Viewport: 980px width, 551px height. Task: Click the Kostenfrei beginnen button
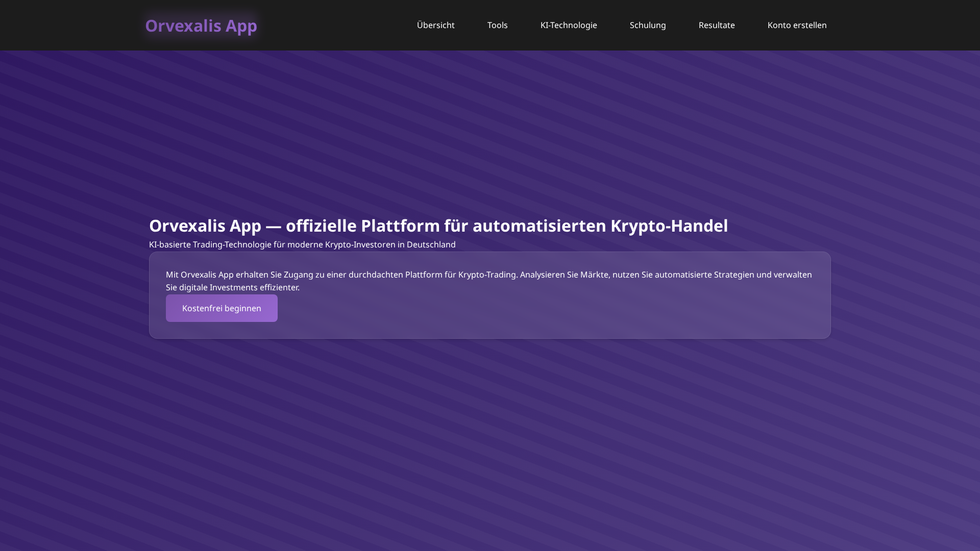click(x=222, y=308)
